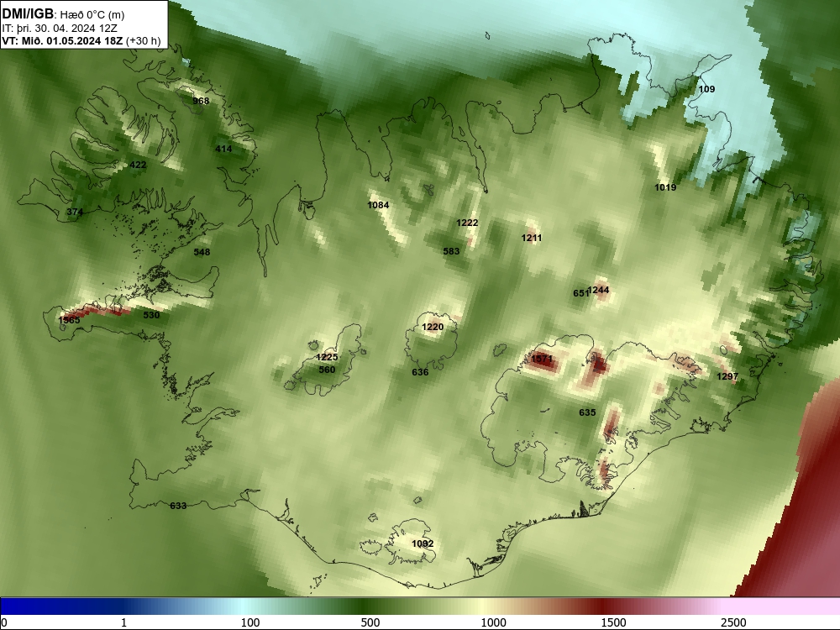The image size is (840, 630).
Task: Click the 651 value on the map
Action: coord(580,293)
